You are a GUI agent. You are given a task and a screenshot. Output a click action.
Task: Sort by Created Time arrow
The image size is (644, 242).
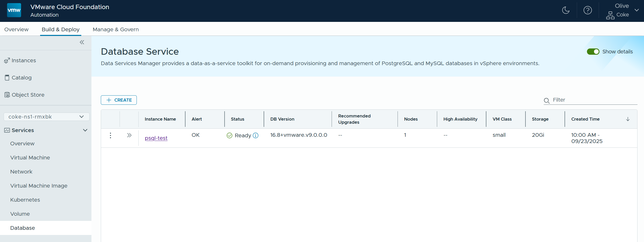pos(628,119)
